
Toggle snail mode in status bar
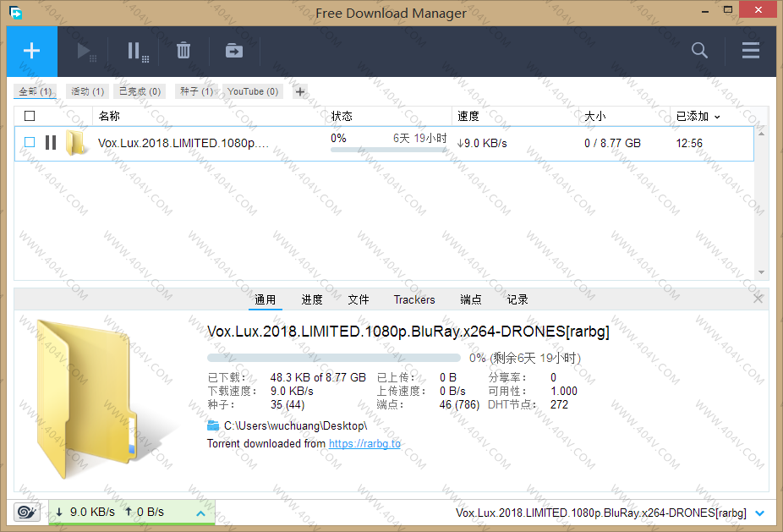27,513
